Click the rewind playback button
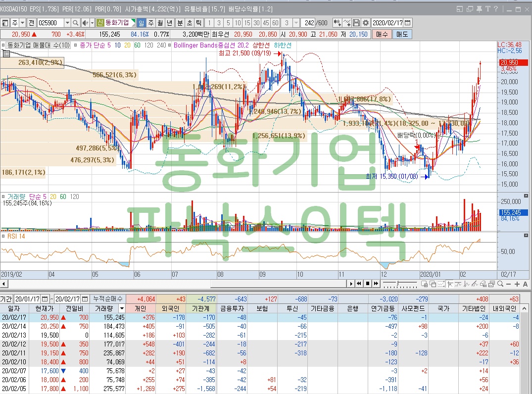The image size is (532, 394). (359, 284)
